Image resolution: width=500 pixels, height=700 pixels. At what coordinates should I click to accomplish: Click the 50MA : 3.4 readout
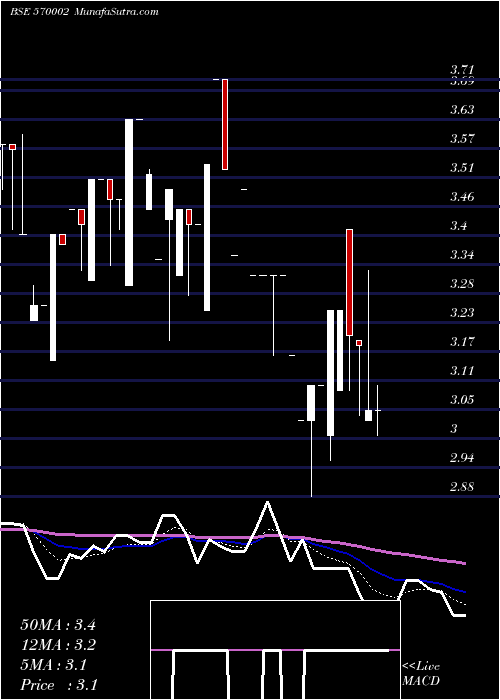tap(58, 625)
